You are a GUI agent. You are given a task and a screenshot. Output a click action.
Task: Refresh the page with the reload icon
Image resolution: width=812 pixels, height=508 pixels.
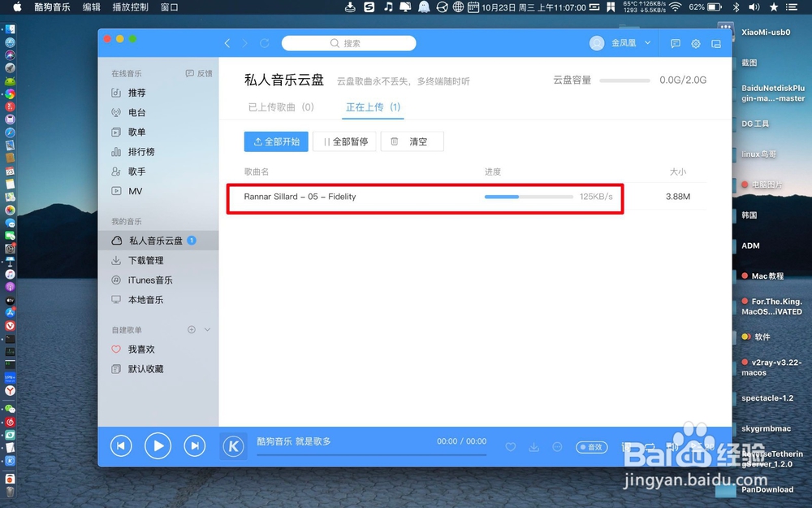[265, 44]
